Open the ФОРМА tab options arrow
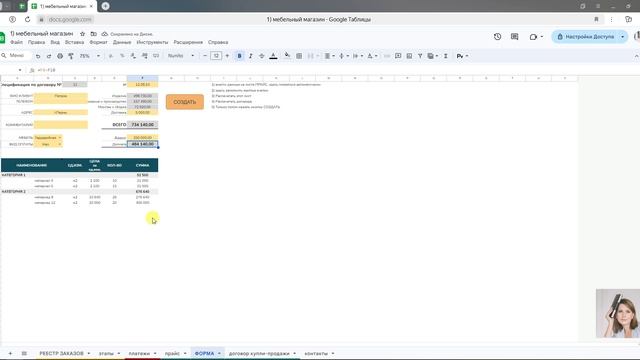The height and width of the screenshot is (360, 640). tap(219, 353)
